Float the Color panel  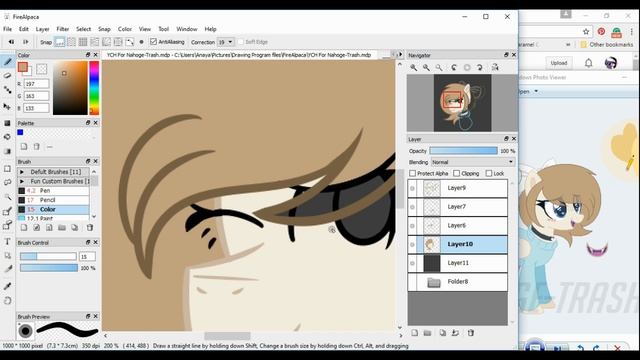(88, 55)
